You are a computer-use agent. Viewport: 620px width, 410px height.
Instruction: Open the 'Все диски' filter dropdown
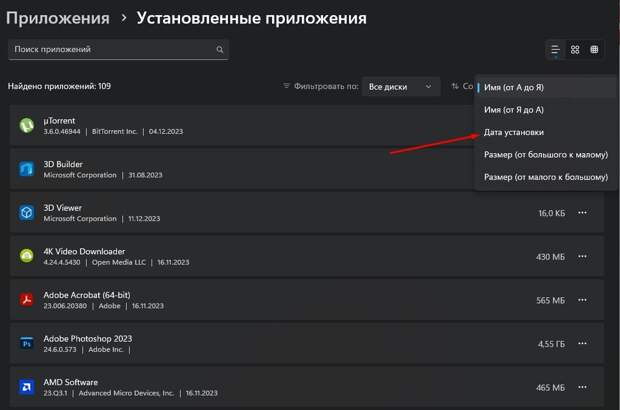[x=400, y=87]
